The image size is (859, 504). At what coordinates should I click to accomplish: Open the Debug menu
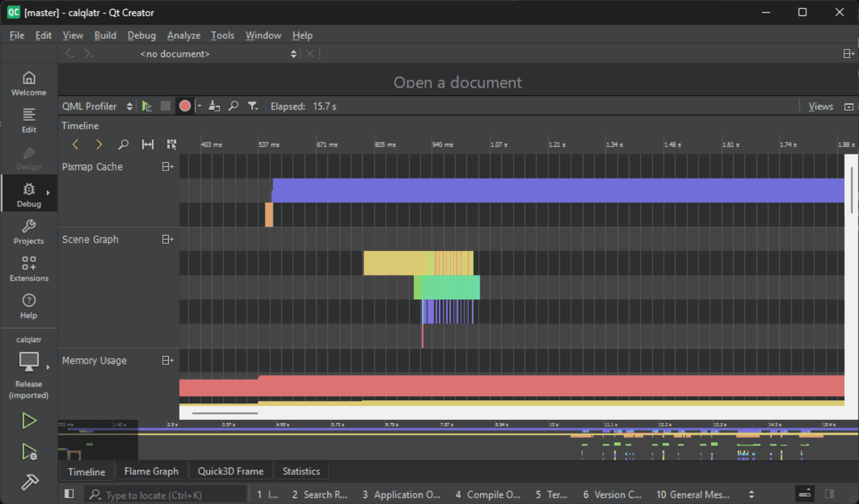[141, 35]
